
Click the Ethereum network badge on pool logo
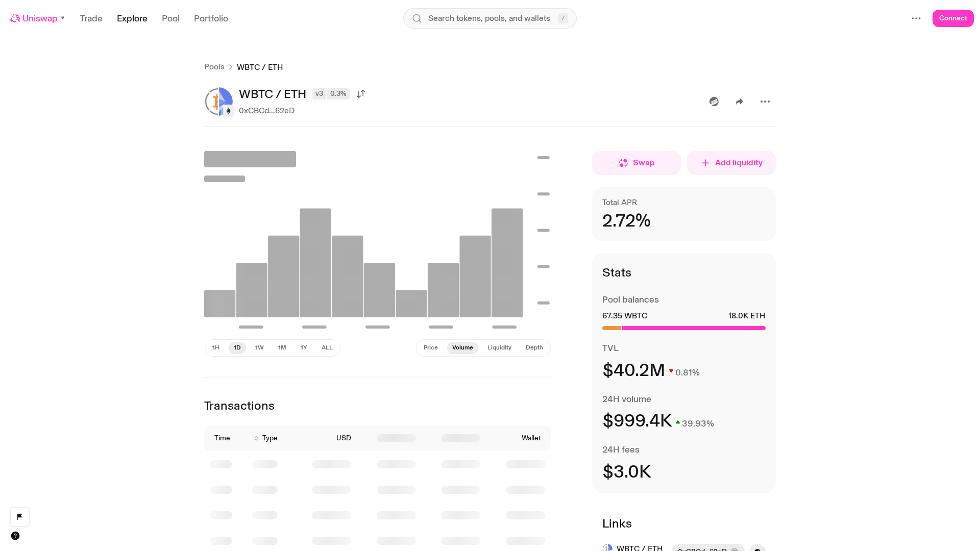click(x=228, y=111)
